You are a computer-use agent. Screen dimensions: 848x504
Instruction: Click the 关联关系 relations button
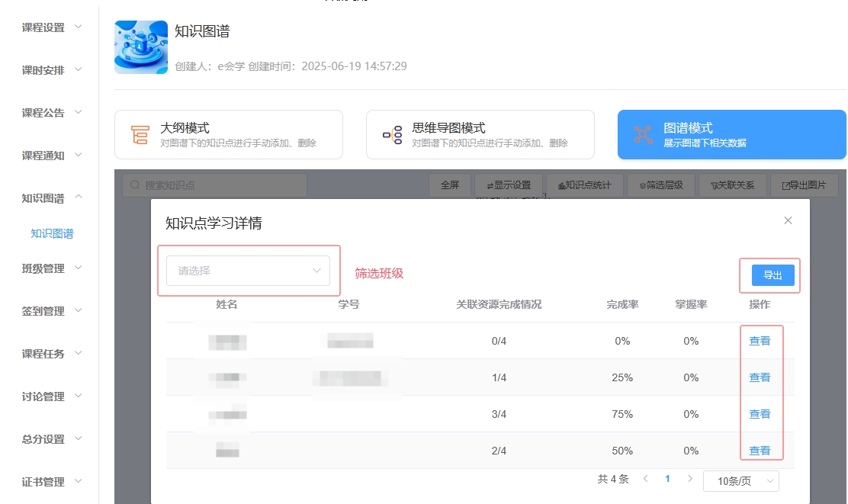(x=732, y=185)
